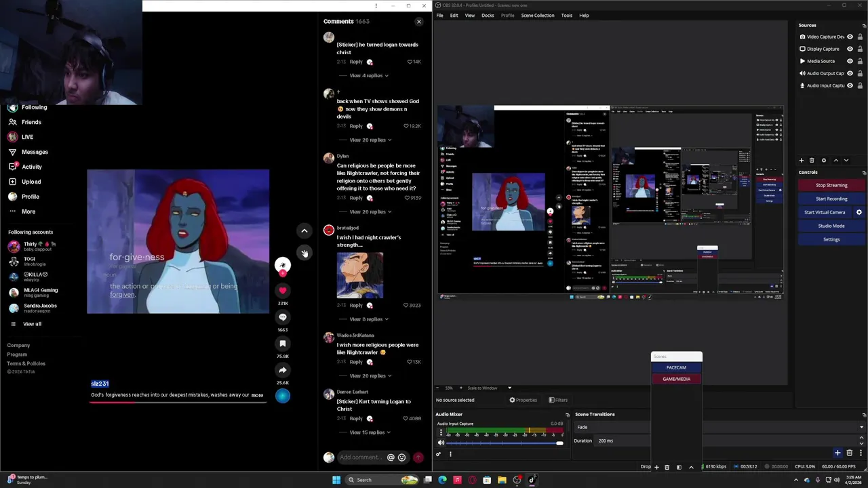Screen dimensions: 868x488
Task: Like the TikTok video with heart icon
Action: [283, 291]
